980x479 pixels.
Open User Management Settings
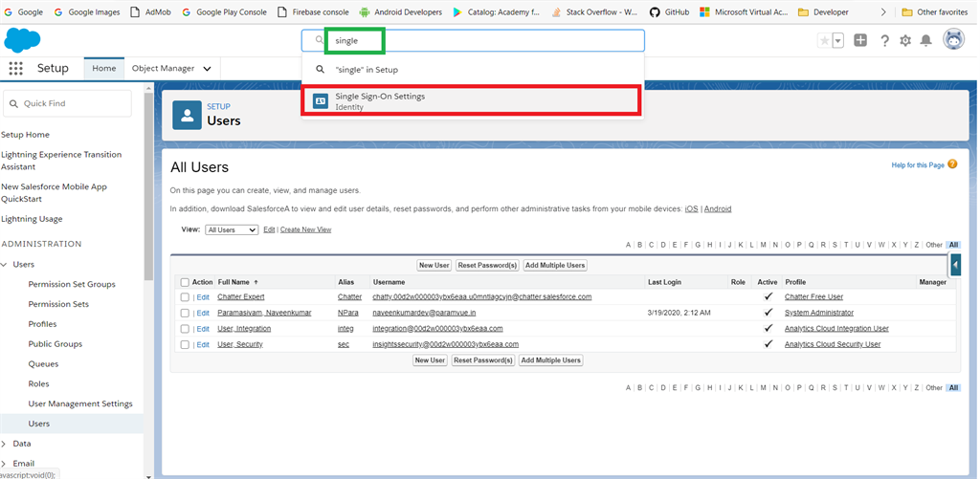point(80,404)
